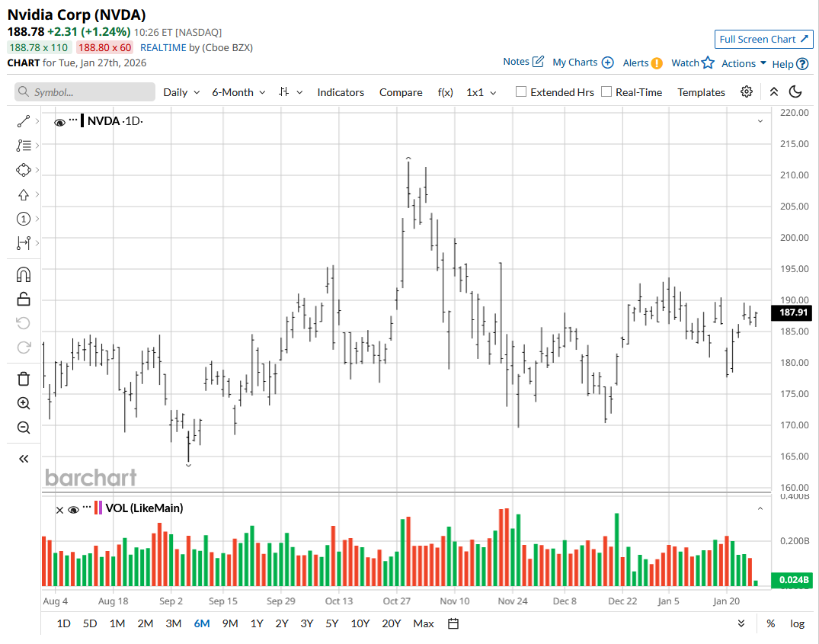Viewport: 819px width, 644px height.
Task: Open NVDA series more options dots
Action: pos(73,120)
